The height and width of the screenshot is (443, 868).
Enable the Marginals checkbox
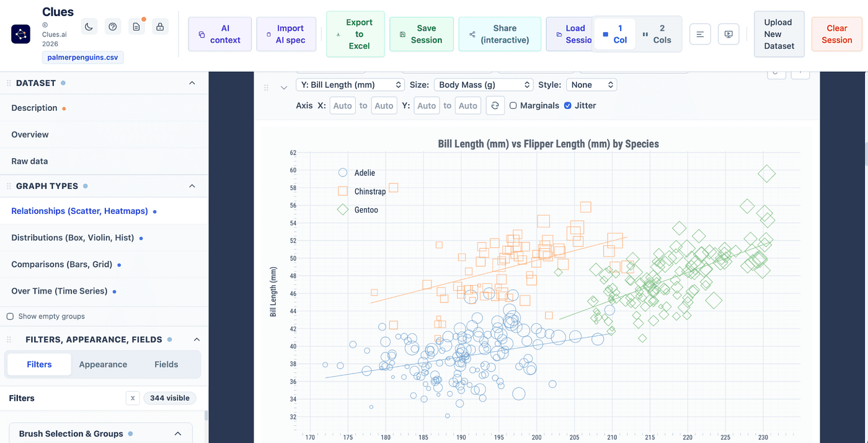pyautogui.click(x=513, y=106)
